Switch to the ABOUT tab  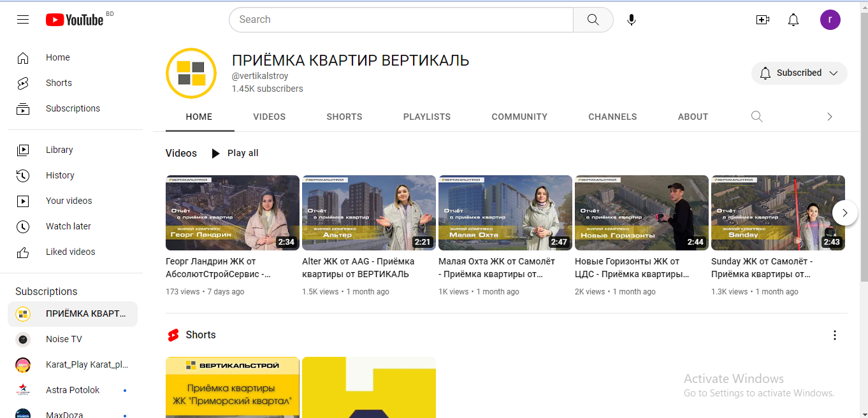[x=693, y=117]
